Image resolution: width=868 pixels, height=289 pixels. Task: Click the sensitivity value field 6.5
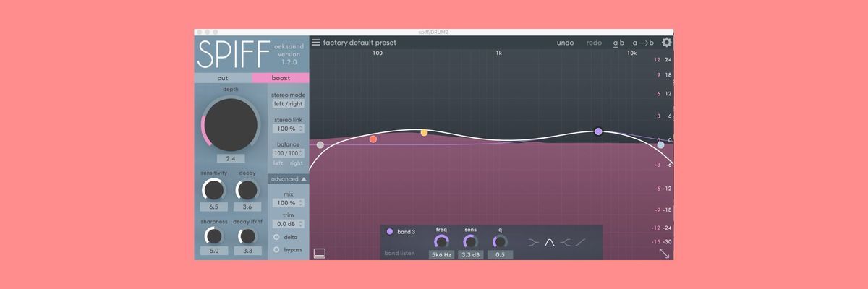tap(213, 207)
